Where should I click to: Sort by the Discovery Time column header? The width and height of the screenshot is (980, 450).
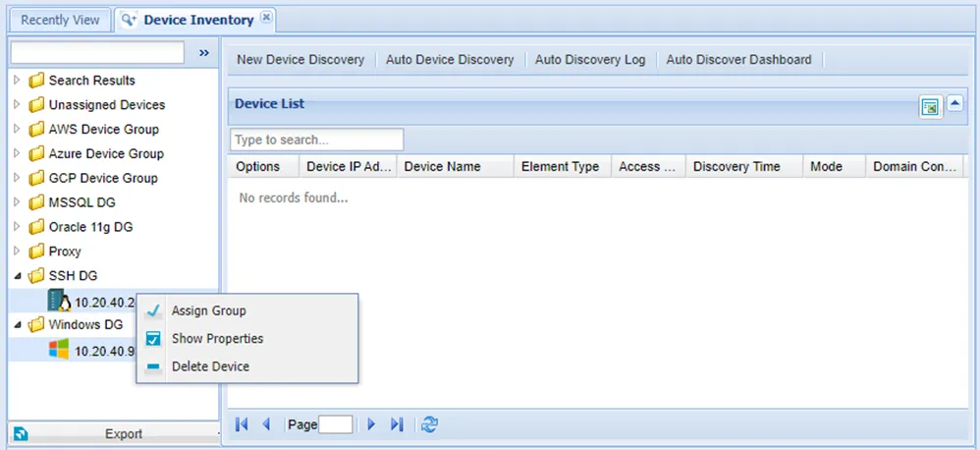(743, 167)
